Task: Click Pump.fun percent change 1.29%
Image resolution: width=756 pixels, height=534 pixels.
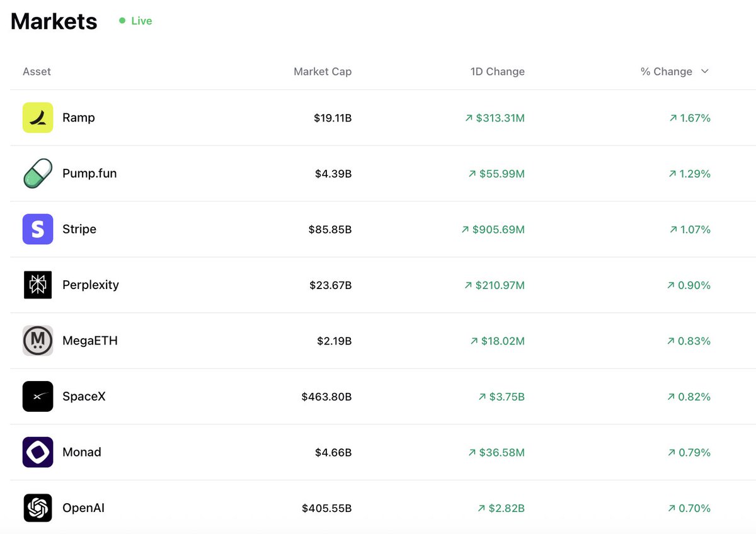Action: pos(690,174)
